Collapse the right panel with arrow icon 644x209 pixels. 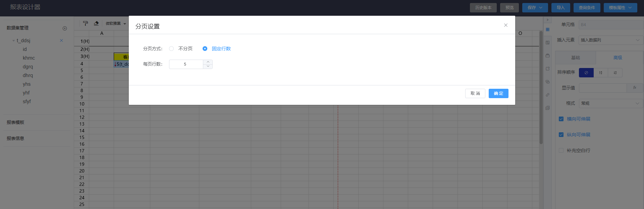coord(547,20)
